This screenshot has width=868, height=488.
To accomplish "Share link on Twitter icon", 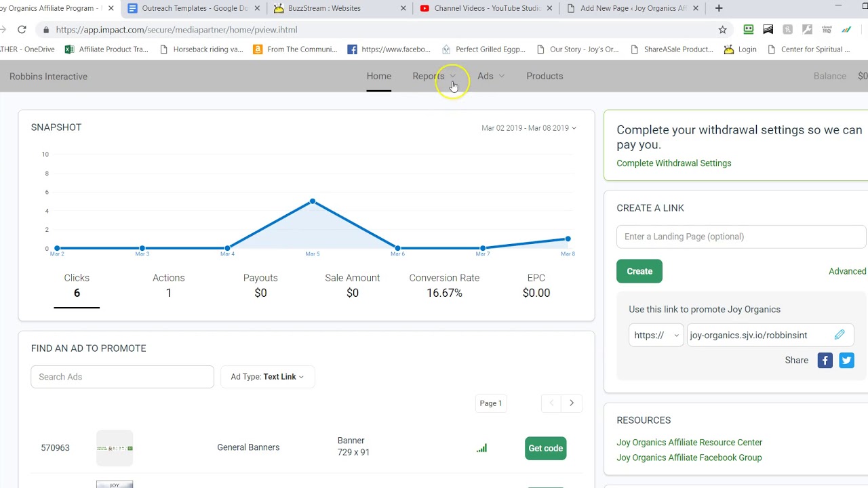I will (x=846, y=361).
